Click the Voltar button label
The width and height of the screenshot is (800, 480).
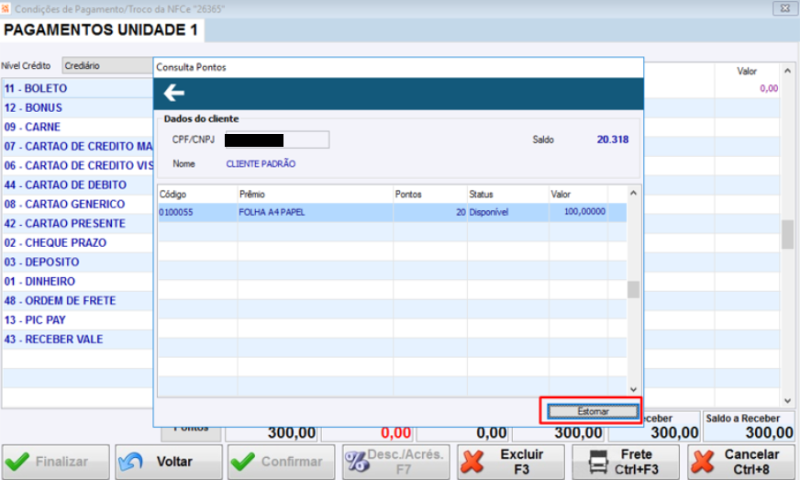tap(174, 462)
